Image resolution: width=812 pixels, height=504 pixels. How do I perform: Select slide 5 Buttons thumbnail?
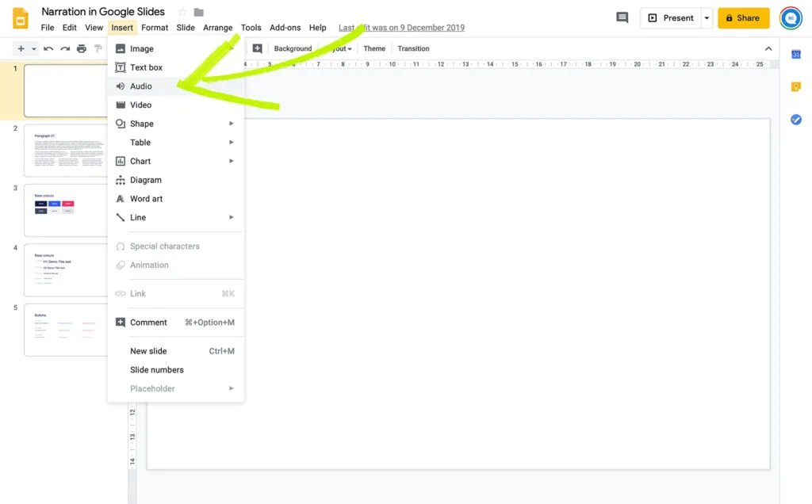(66, 330)
